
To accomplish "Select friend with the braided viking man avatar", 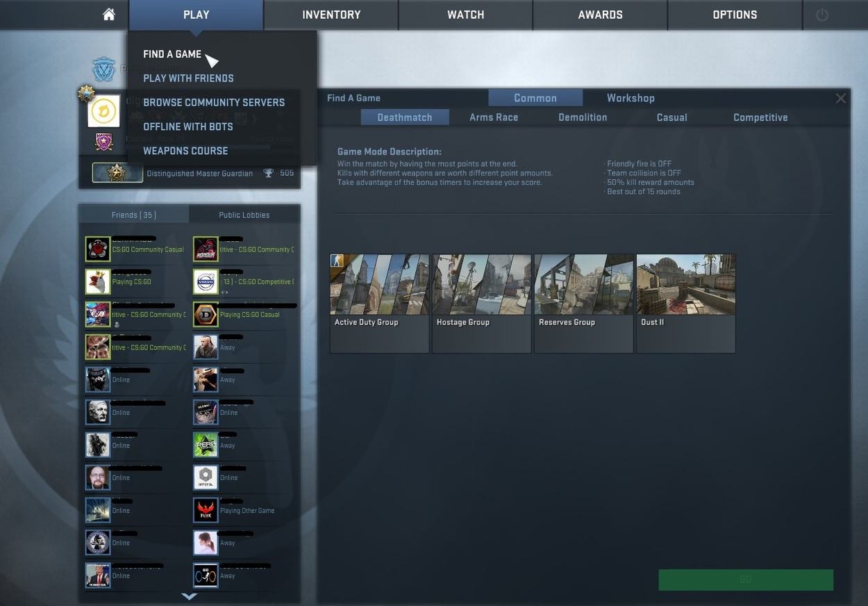I will (206, 347).
